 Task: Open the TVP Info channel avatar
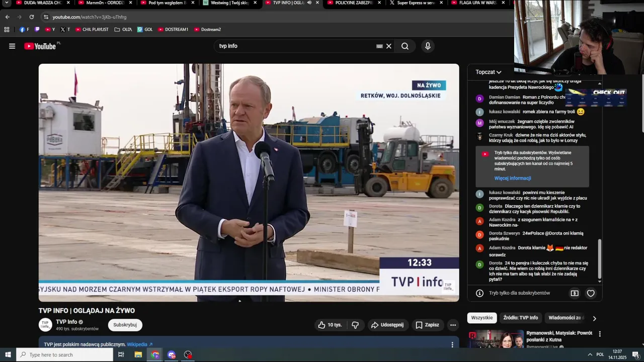pos(45,325)
